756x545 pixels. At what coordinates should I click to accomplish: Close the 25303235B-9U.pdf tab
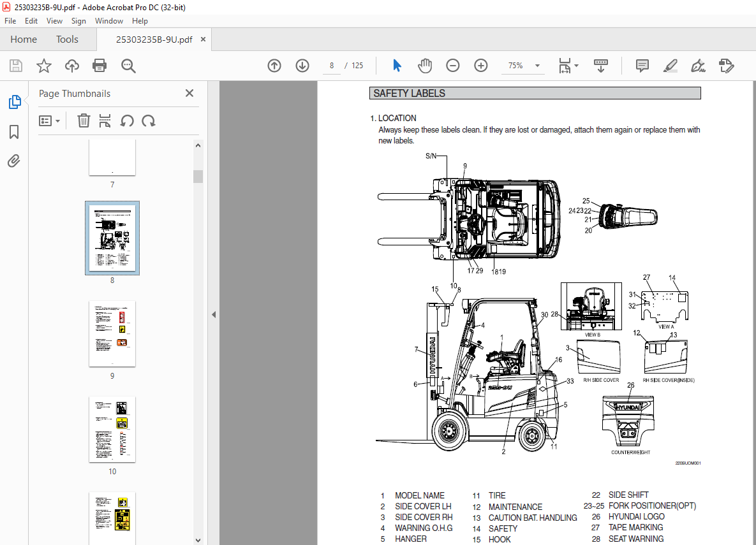203,40
